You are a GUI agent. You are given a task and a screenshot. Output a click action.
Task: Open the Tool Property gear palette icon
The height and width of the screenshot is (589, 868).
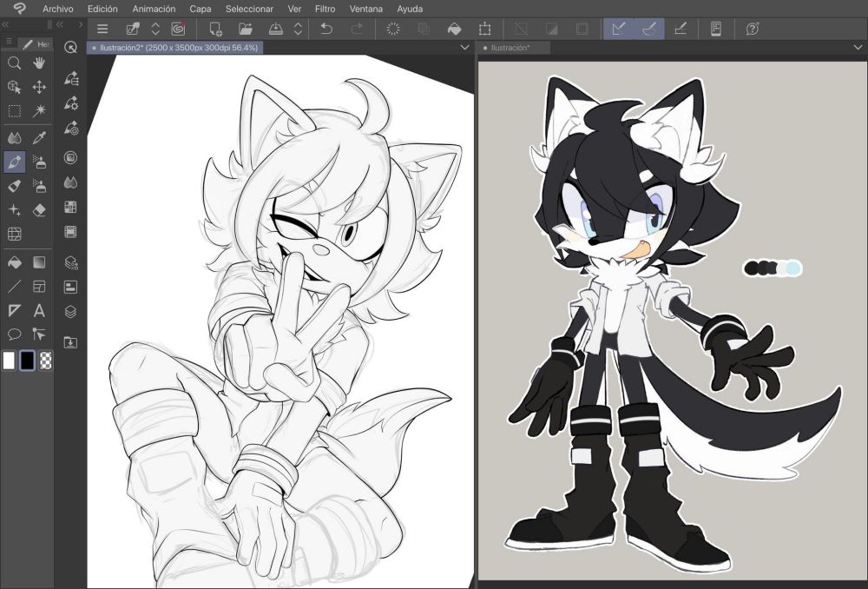(71, 103)
